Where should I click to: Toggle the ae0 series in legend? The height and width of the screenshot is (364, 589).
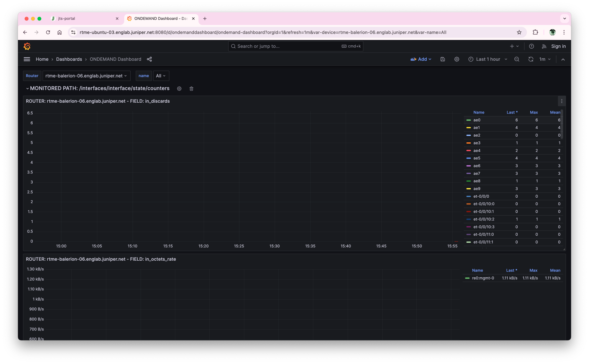point(477,120)
